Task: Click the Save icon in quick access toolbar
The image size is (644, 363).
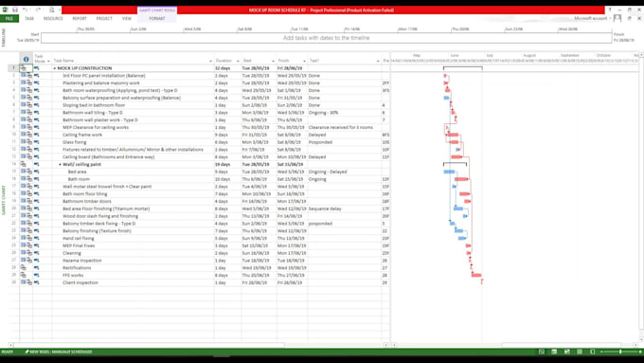Action: click(15, 9)
